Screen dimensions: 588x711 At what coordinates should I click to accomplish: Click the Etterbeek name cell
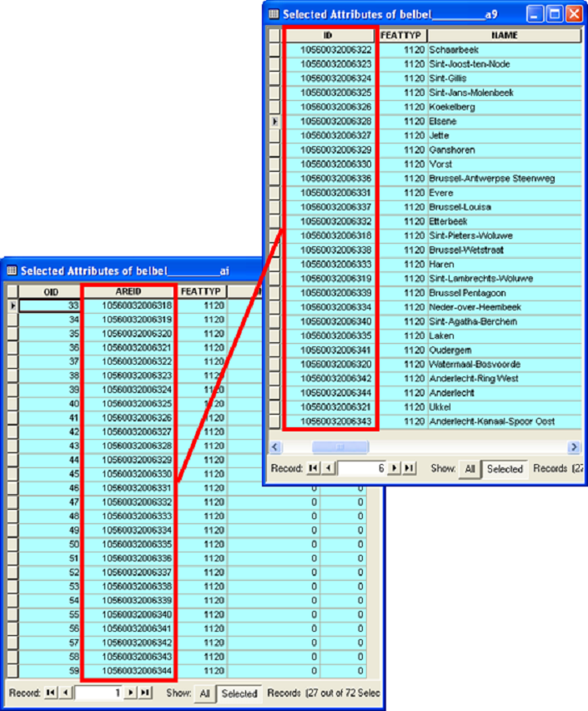point(505,221)
